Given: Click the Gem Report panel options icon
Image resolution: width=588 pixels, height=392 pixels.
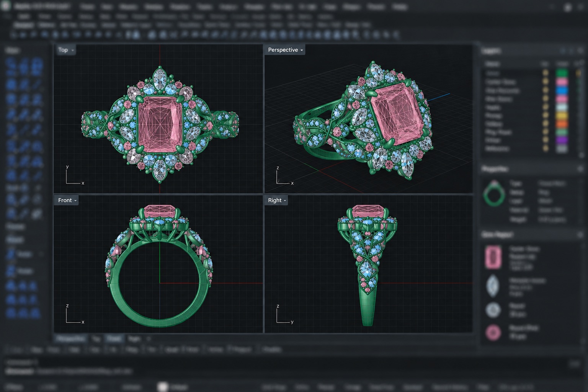Looking at the screenshot, I should click(580, 234).
